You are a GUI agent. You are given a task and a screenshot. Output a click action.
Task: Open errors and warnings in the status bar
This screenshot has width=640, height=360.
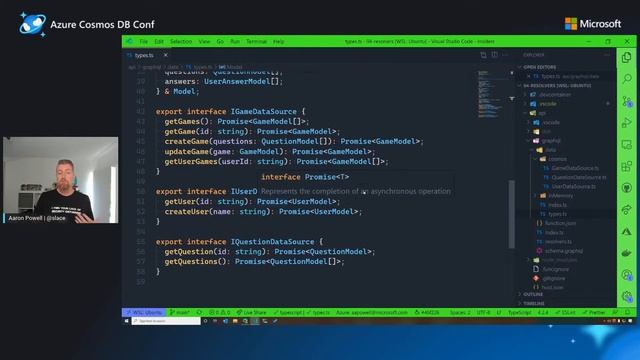(220, 312)
